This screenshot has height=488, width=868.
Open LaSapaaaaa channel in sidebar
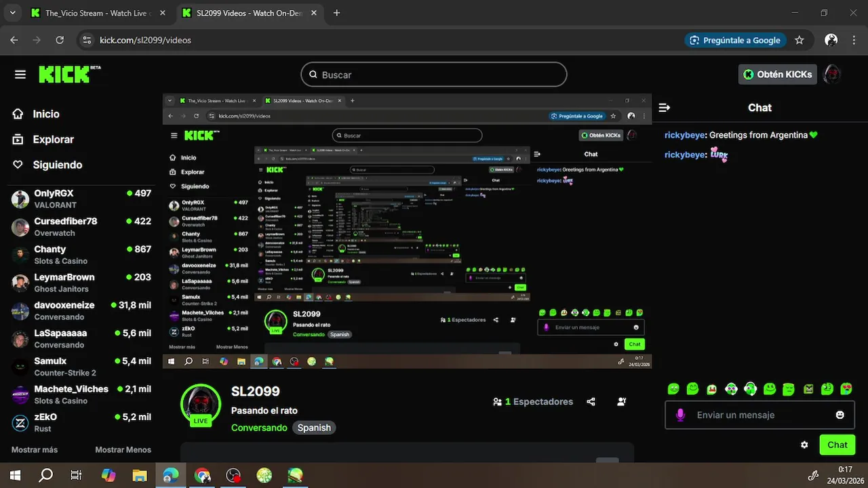(81, 339)
